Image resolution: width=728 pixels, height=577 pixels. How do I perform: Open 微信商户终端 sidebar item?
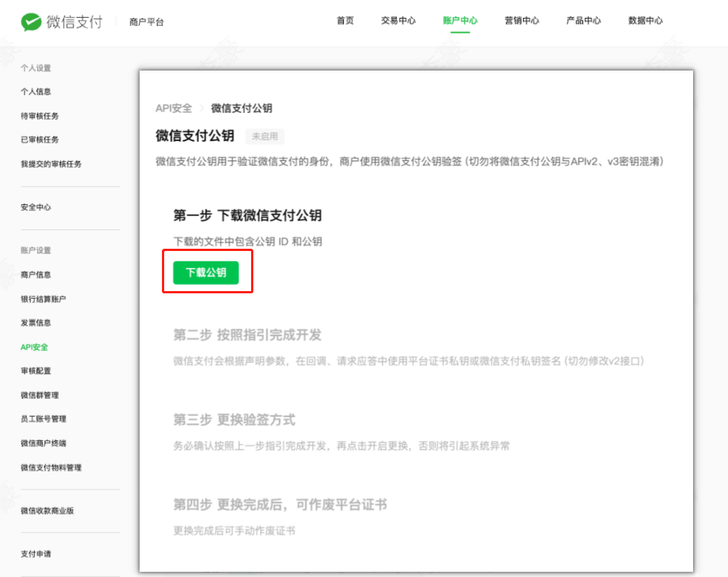(x=43, y=443)
